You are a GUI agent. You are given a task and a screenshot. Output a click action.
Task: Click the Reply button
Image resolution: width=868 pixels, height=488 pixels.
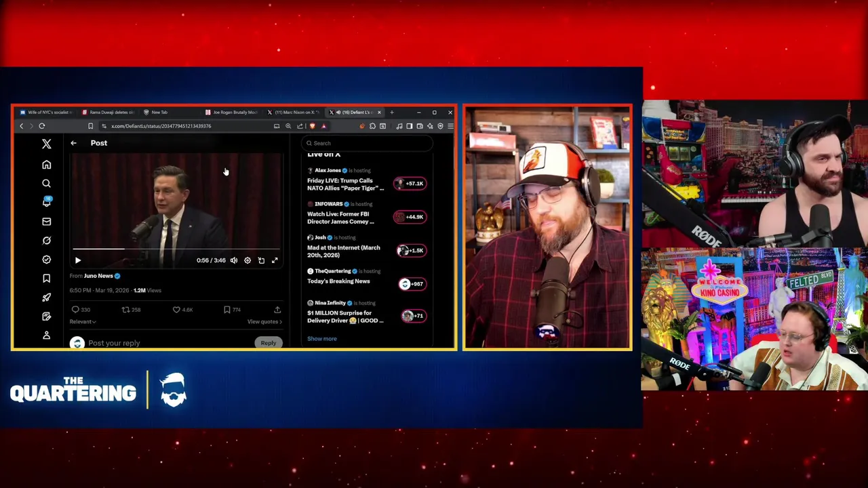[x=269, y=343]
